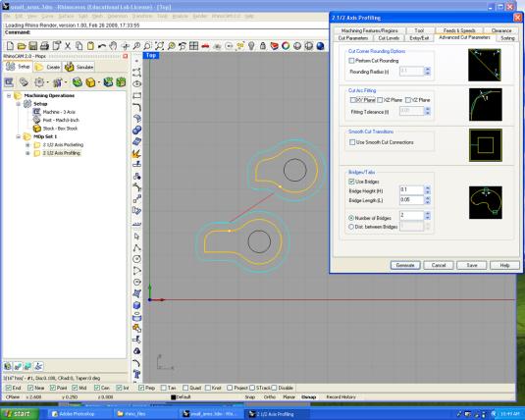Open the Machining Features/Regions tab
The image size is (525, 420).
click(x=370, y=30)
